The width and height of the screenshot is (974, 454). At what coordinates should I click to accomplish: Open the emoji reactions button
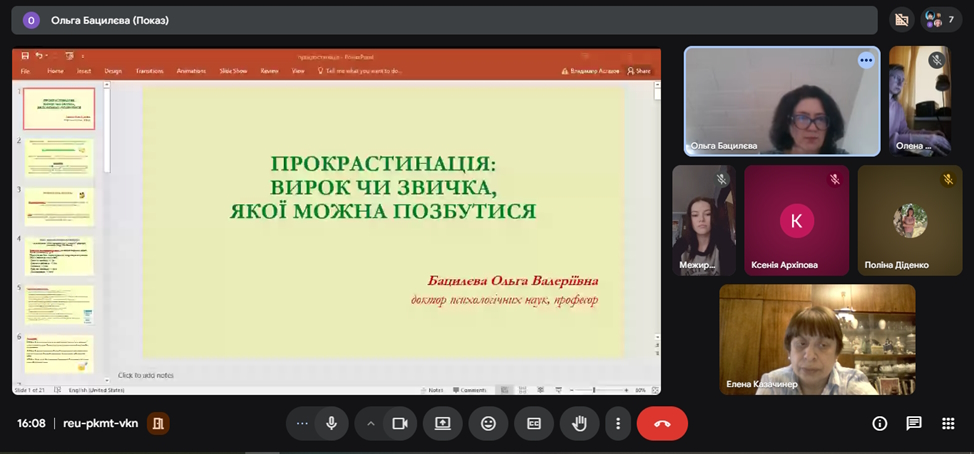pos(488,423)
